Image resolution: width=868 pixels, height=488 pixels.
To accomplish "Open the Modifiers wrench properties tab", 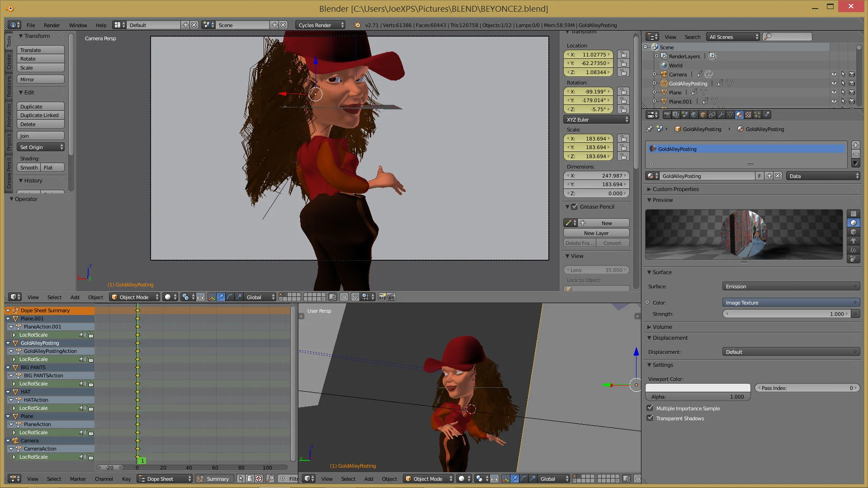I will (x=721, y=115).
